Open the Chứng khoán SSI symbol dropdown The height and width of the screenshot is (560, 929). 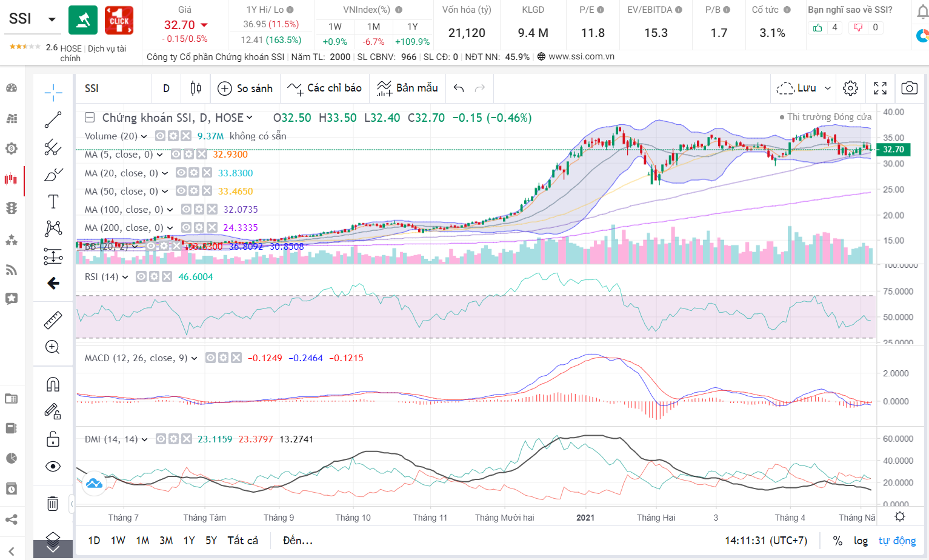[x=249, y=118]
